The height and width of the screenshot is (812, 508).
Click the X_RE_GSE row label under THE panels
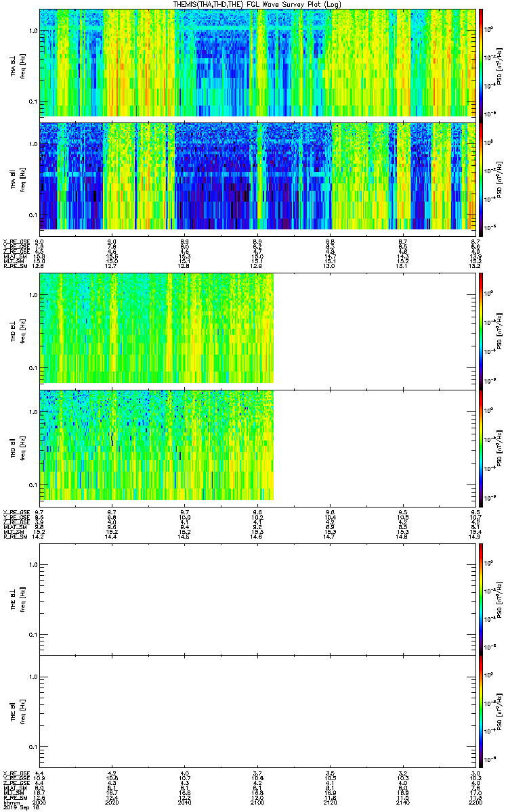click(x=16, y=773)
